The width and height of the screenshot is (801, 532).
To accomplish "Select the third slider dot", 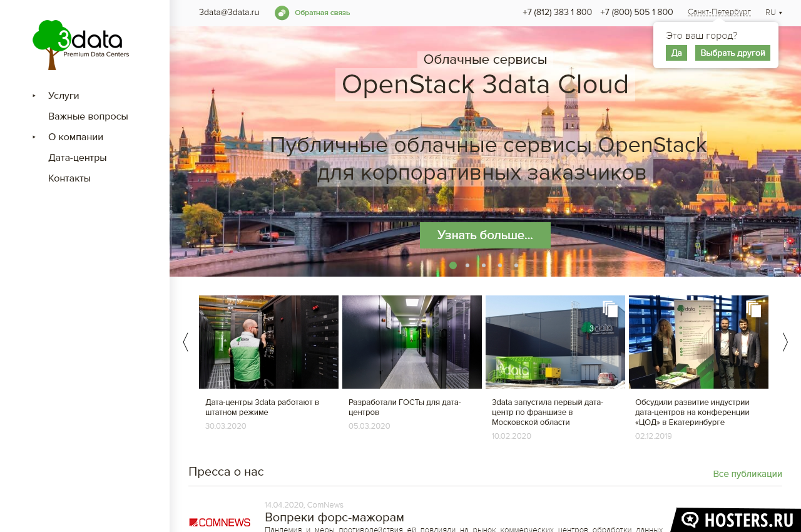I will click(x=484, y=265).
